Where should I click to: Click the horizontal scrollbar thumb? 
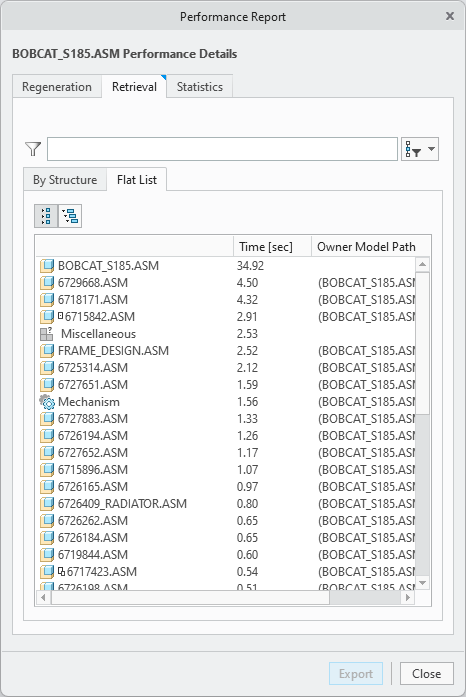click(190, 598)
